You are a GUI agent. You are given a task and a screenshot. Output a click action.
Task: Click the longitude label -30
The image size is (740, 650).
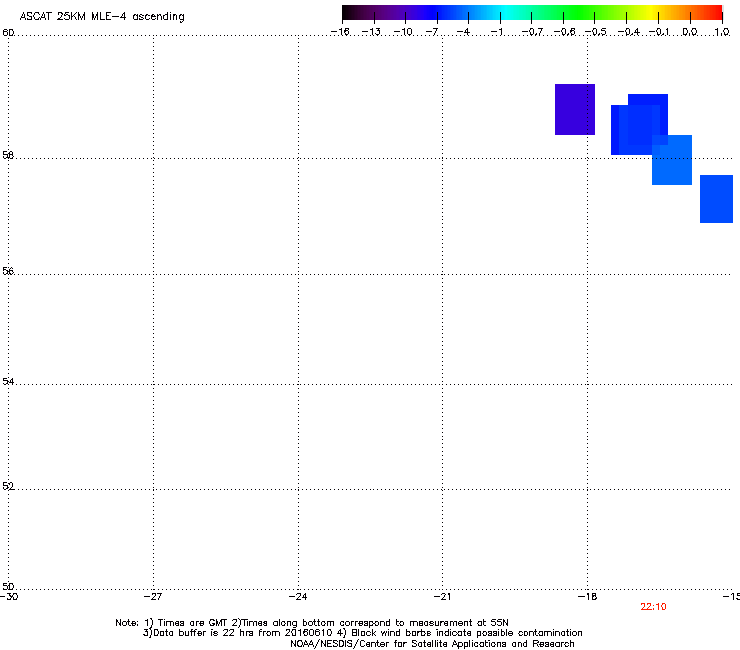coord(9,597)
